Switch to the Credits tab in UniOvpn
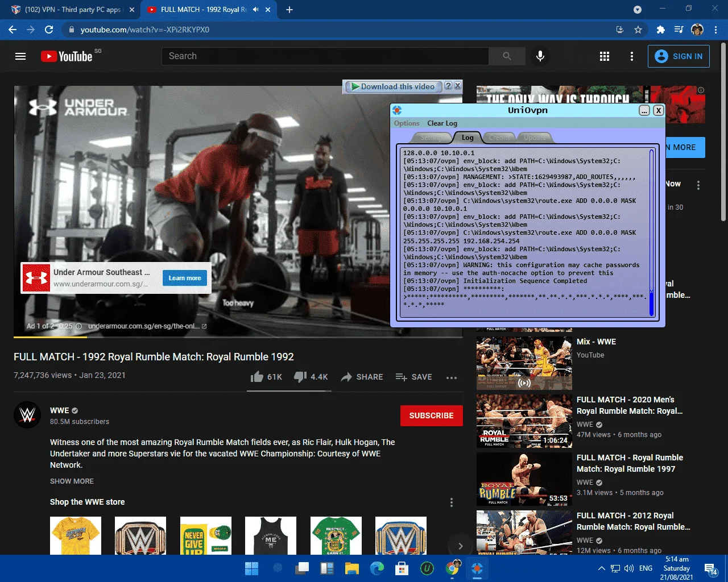Screen dimensions: 728x582 point(499,138)
